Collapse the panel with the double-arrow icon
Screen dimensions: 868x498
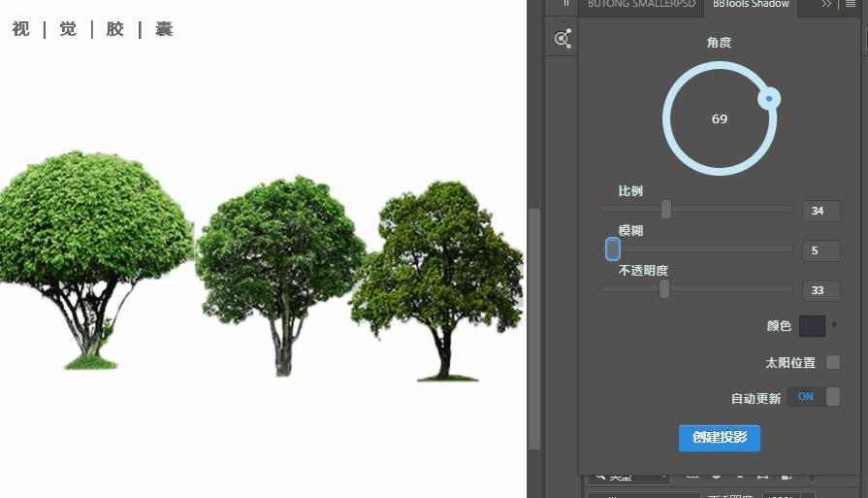pyautogui.click(x=826, y=5)
